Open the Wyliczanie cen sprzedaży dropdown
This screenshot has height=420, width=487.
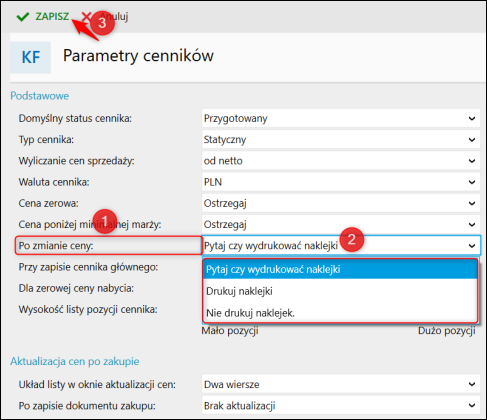[341, 161]
